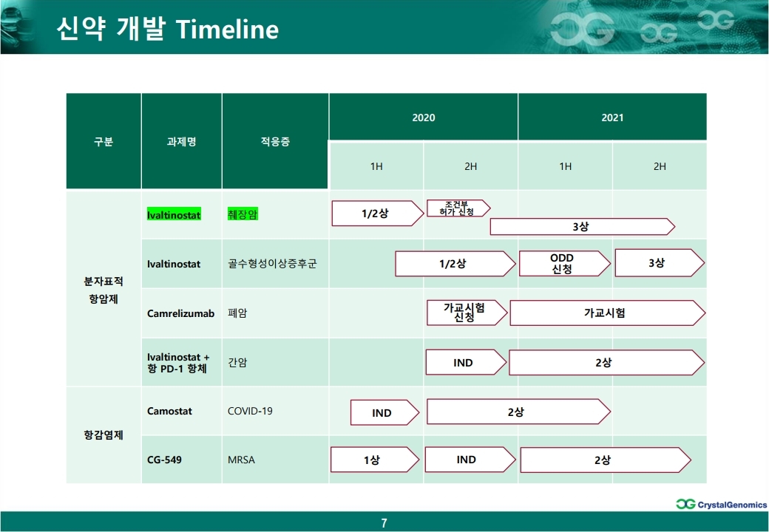Select the IND arrow in CG-549 row
Image resolution: width=769 pixels, height=532 pixels.
(x=470, y=460)
